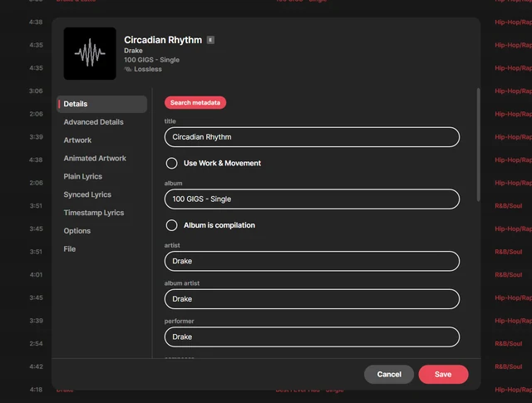The image size is (532, 403).
Task: Click the 4:18 duration in background list
Action: 36,390
